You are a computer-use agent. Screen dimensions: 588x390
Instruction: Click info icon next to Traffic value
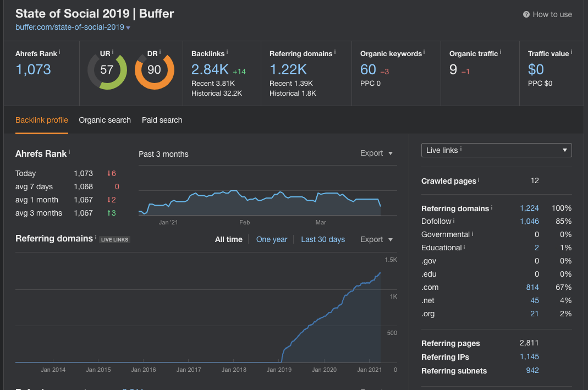(571, 52)
